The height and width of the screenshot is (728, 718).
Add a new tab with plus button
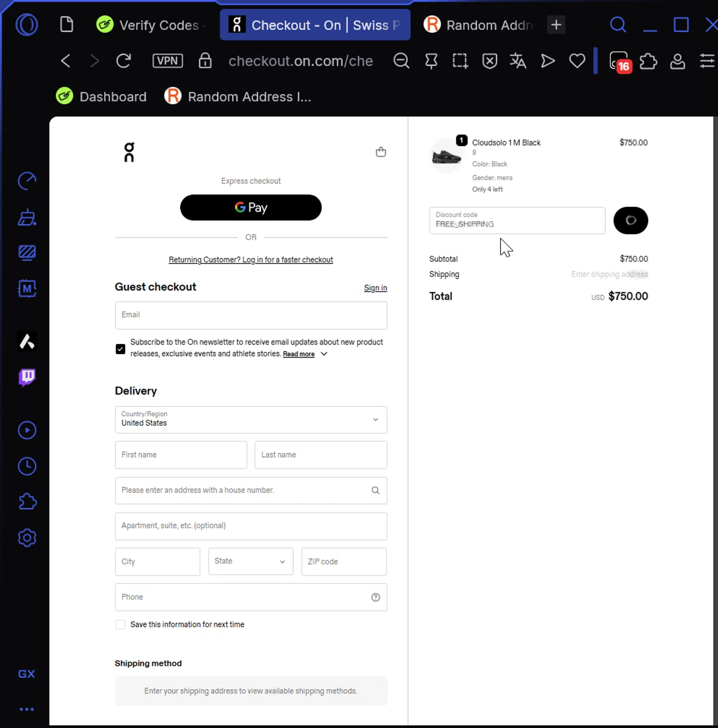[556, 24]
